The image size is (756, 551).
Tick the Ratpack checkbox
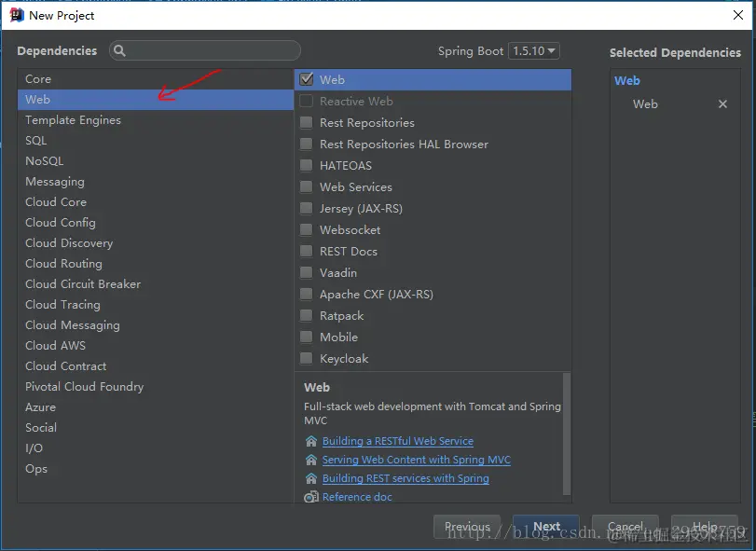point(306,315)
